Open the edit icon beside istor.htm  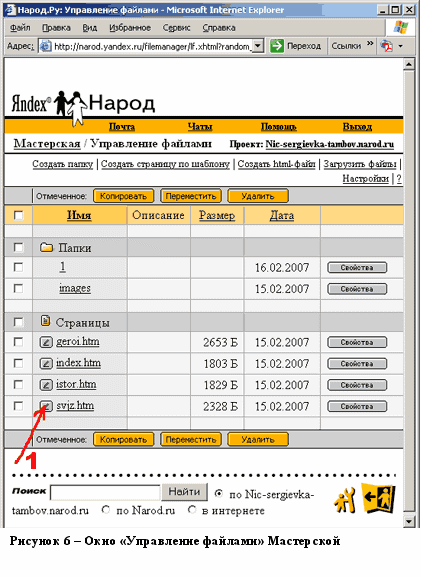coord(46,385)
